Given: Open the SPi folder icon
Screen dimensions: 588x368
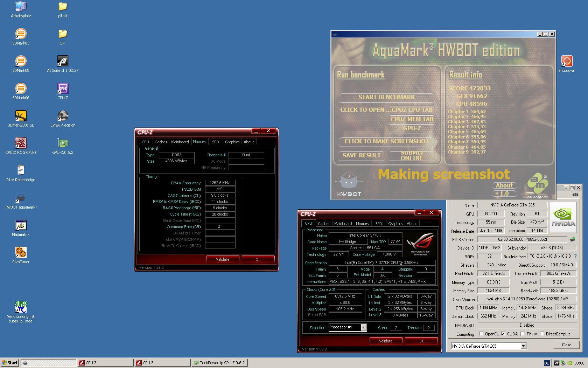Looking at the screenshot, I should click(63, 34).
